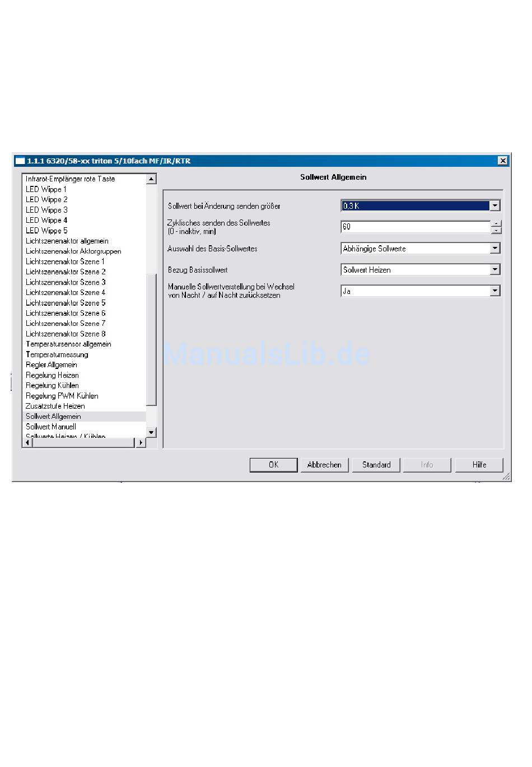Open 'Regelung PWM Kühlen' page

[x=62, y=396]
